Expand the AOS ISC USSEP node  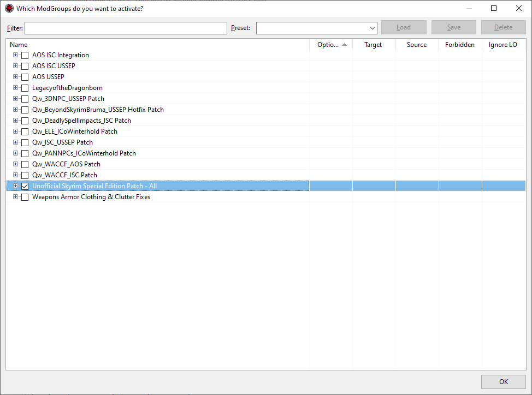coord(16,65)
